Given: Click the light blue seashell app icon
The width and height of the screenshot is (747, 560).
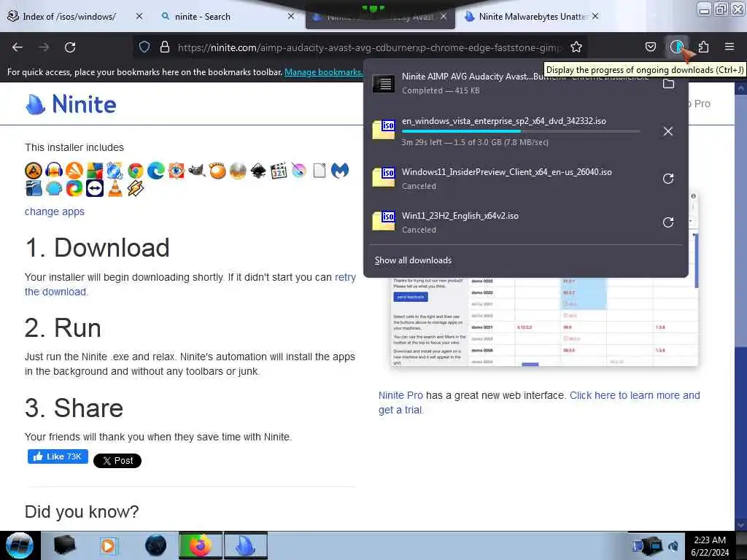Looking at the screenshot, I should pyautogui.click(x=54, y=189).
